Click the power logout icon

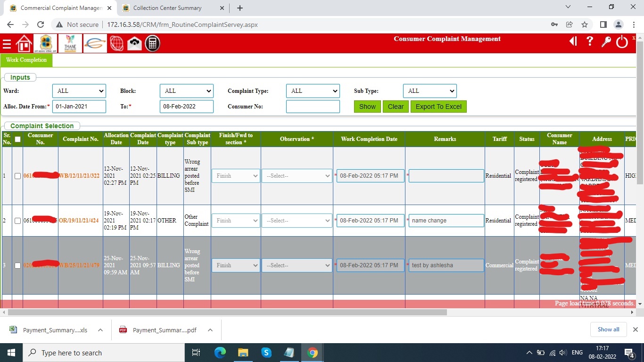(622, 42)
